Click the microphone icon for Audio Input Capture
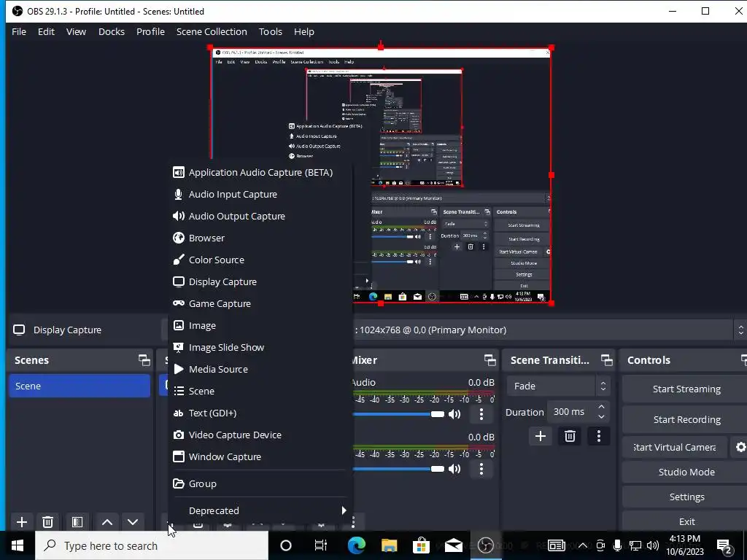This screenshot has height=560, width=747. coord(179,194)
